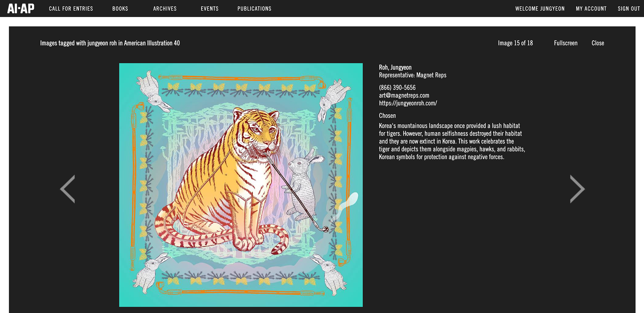Click the phone number (866) 390-5656
Viewport: 644px width, 313px height.
[397, 88]
